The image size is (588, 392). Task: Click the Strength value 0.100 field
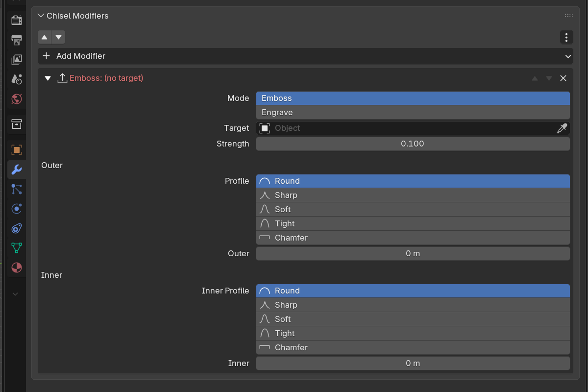click(x=413, y=144)
